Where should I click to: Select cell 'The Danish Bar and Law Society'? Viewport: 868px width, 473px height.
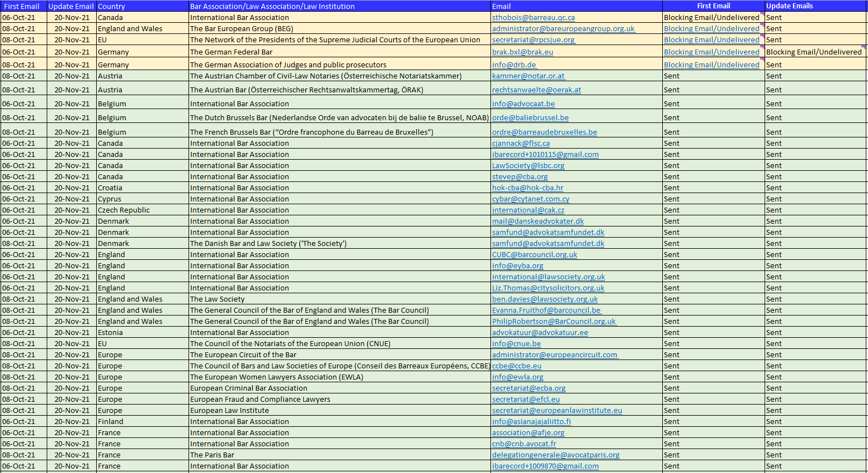click(340, 244)
